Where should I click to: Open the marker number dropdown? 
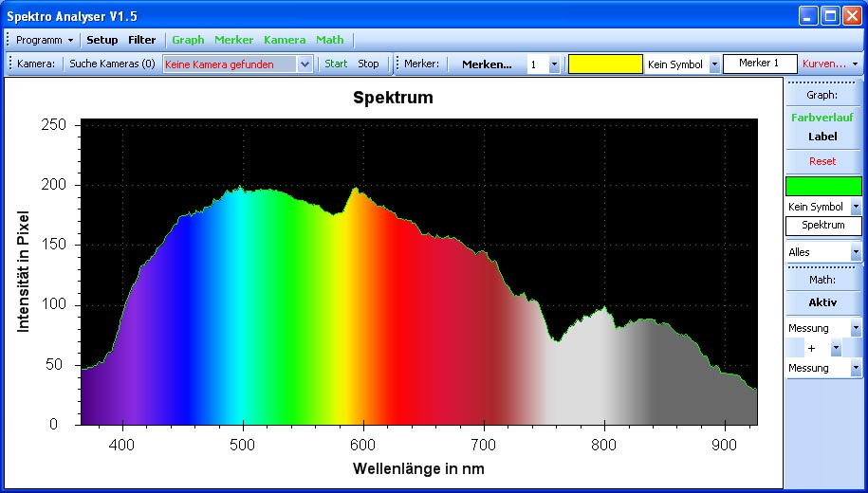[x=555, y=64]
